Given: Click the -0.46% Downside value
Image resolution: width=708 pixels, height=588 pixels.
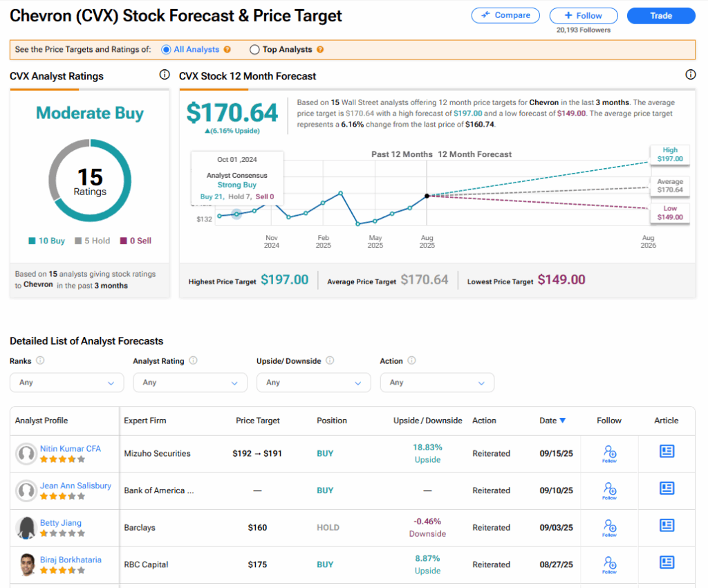Looking at the screenshot, I should [x=427, y=528].
